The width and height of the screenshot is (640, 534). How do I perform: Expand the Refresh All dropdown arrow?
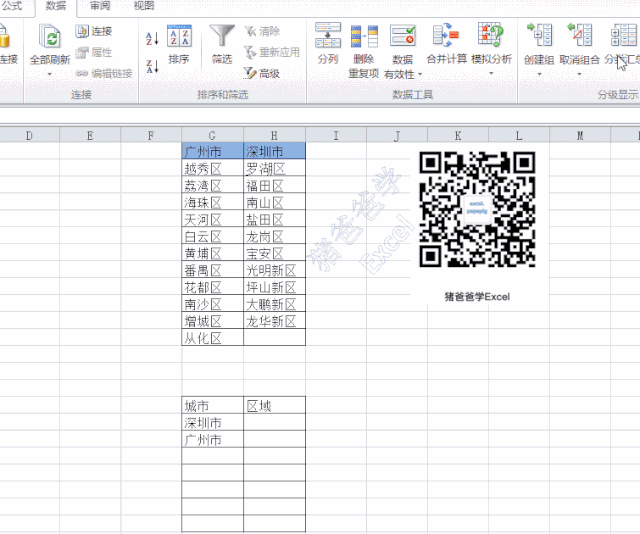50,74
